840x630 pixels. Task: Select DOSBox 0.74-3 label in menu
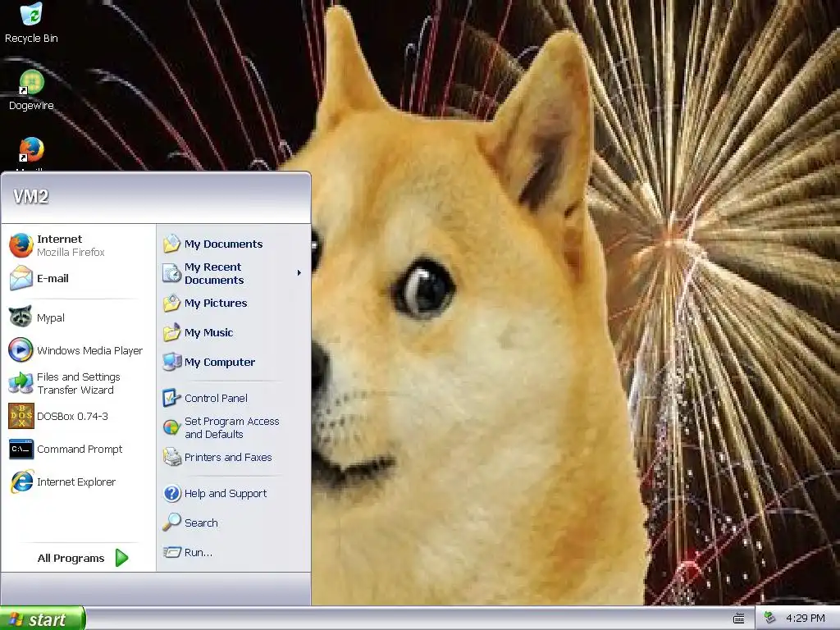(x=72, y=416)
